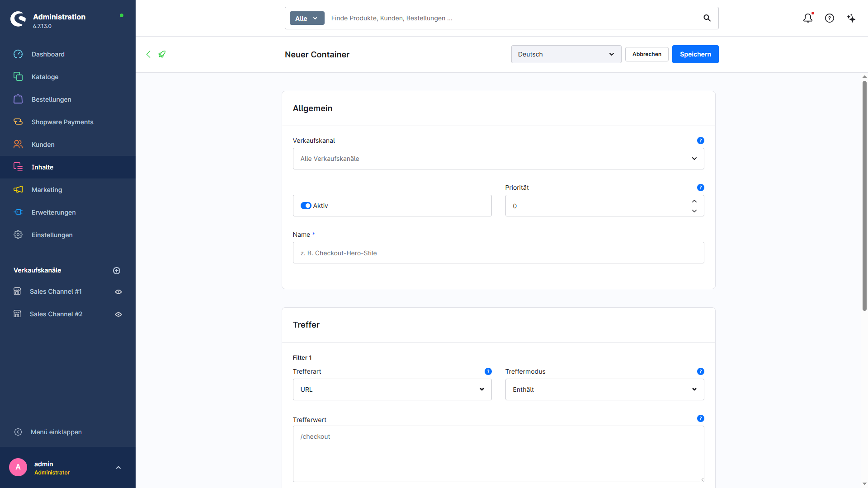868x488 pixels.
Task: Open Marketing menu item
Action: coord(68,190)
